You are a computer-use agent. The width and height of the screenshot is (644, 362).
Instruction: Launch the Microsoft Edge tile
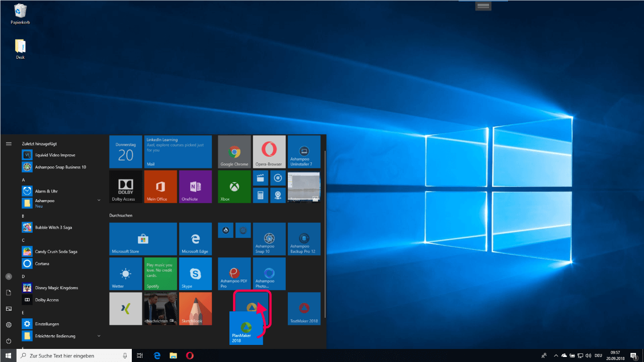pyautogui.click(x=195, y=239)
